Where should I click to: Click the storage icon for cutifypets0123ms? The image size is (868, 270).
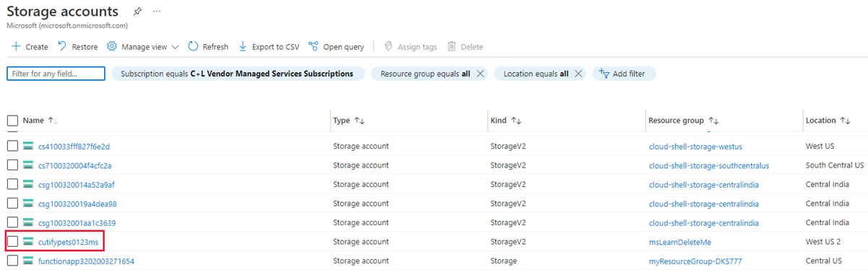(x=29, y=242)
